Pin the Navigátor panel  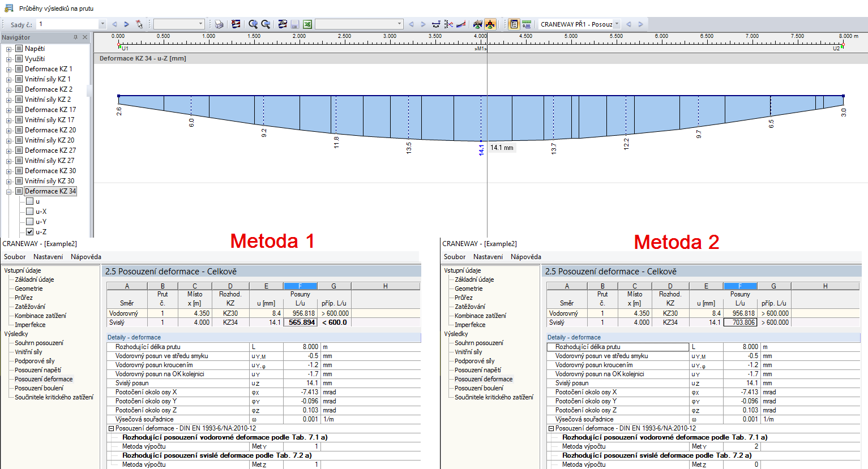pos(75,37)
